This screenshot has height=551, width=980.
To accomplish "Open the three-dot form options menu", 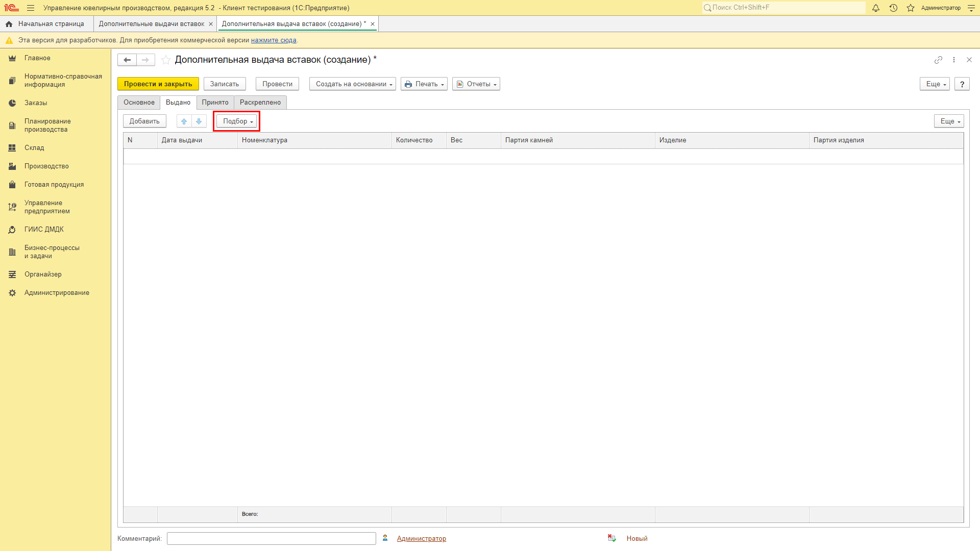I will [954, 60].
